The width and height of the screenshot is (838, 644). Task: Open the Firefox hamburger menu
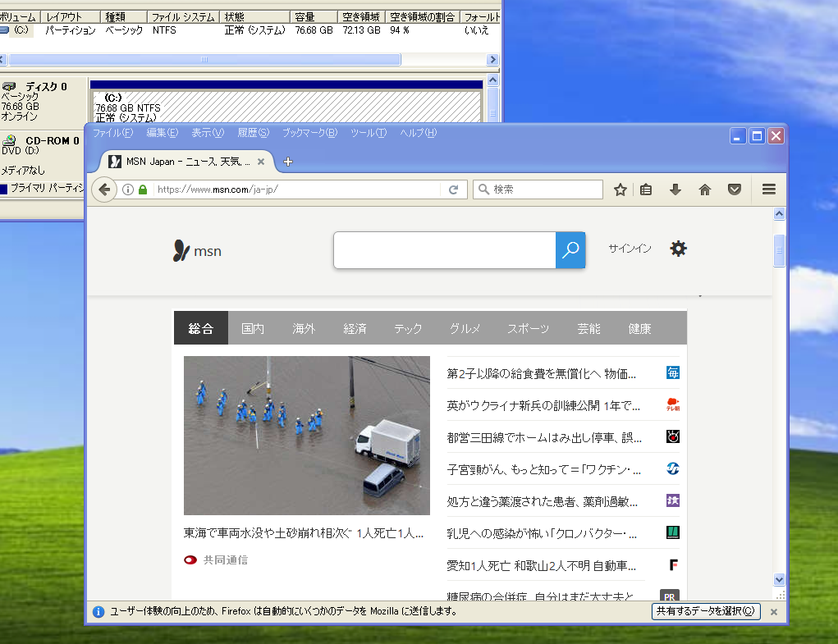pos(768,189)
